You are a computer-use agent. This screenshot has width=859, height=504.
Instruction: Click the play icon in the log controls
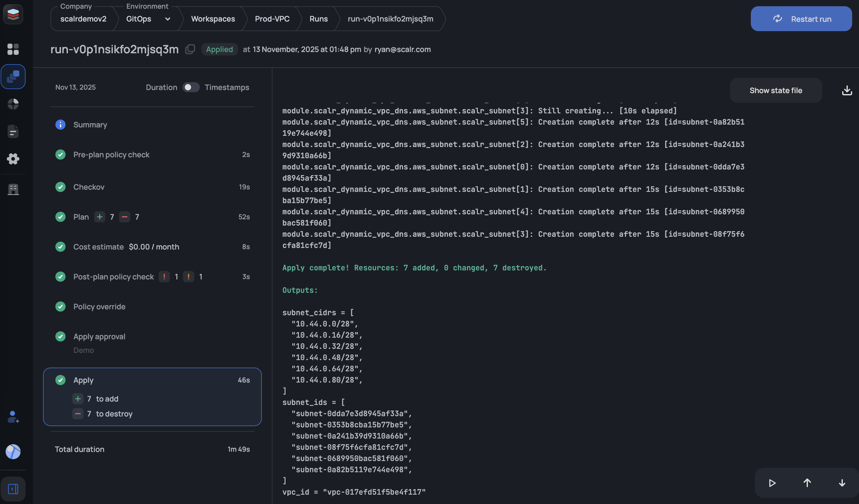coord(772,483)
